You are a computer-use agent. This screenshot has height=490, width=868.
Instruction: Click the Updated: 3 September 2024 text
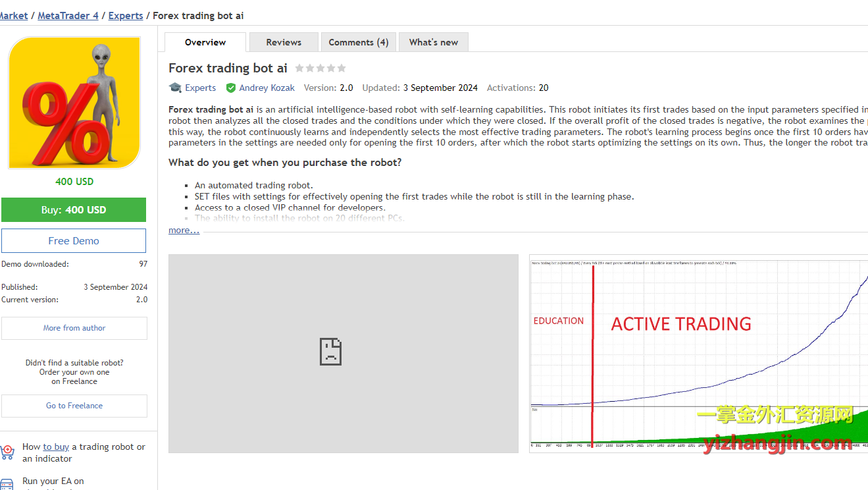click(x=420, y=88)
